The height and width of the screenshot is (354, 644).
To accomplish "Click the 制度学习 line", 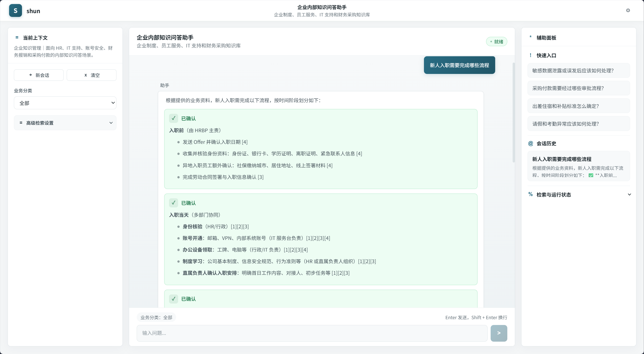I will pos(279,261).
